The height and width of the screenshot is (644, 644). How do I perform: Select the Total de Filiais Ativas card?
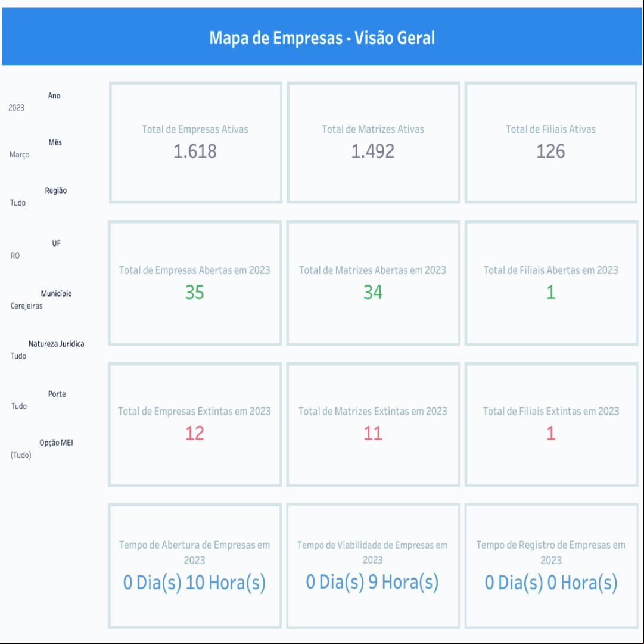coord(551,142)
